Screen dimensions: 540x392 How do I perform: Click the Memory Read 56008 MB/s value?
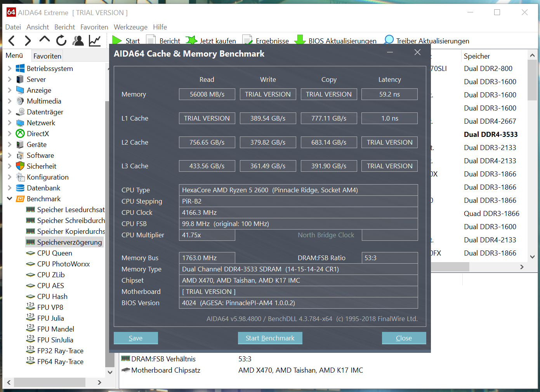[x=207, y=94]
